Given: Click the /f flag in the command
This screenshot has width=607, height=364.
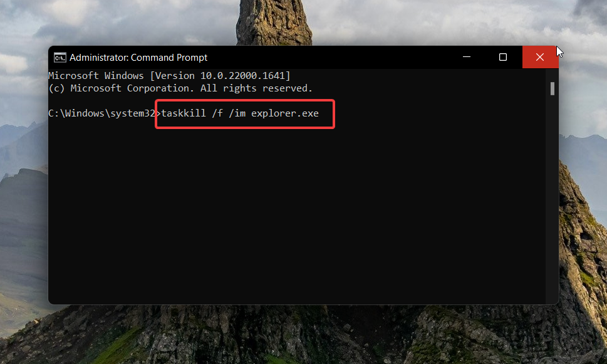Looking at the screenshot, I should pyautogui.click(x=216, y=113).
